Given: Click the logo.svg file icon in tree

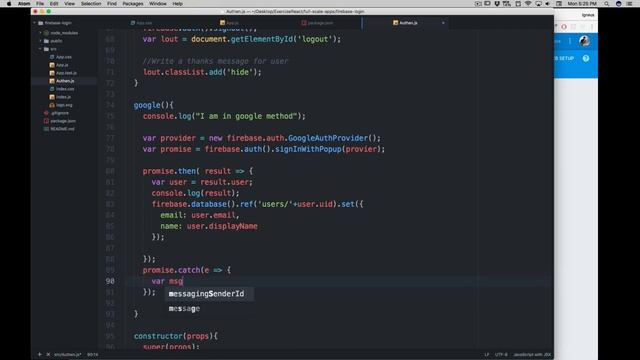Looking at the screenshot, I should tap(52, 105).
